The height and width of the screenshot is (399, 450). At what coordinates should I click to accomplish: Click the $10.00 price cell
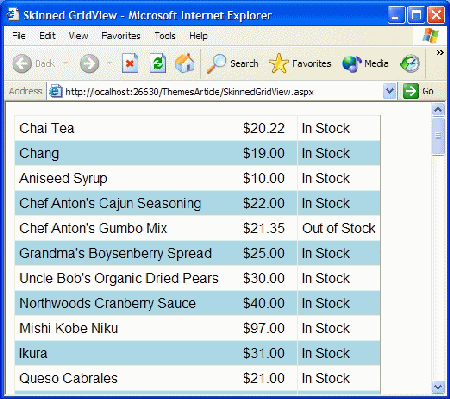click(x=268, y=178)
